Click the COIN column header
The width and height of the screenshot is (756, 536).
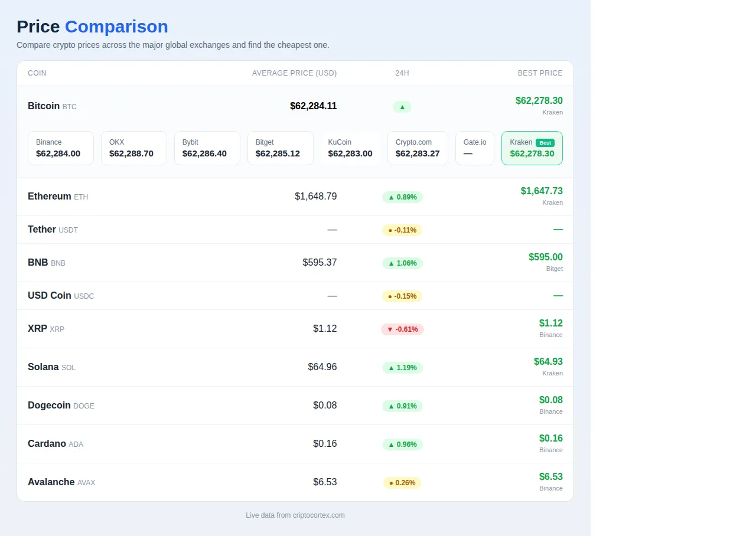(37, 73)
